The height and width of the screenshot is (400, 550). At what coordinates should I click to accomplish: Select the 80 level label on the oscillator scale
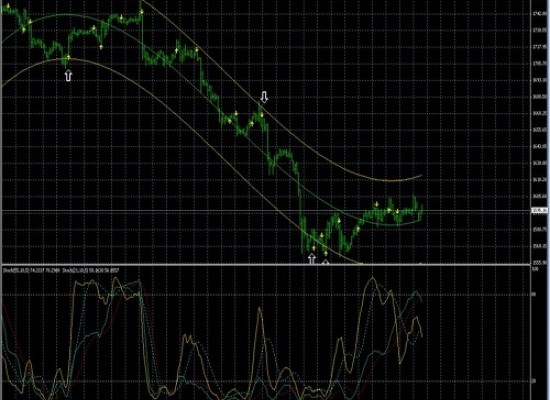click(534, 294)
